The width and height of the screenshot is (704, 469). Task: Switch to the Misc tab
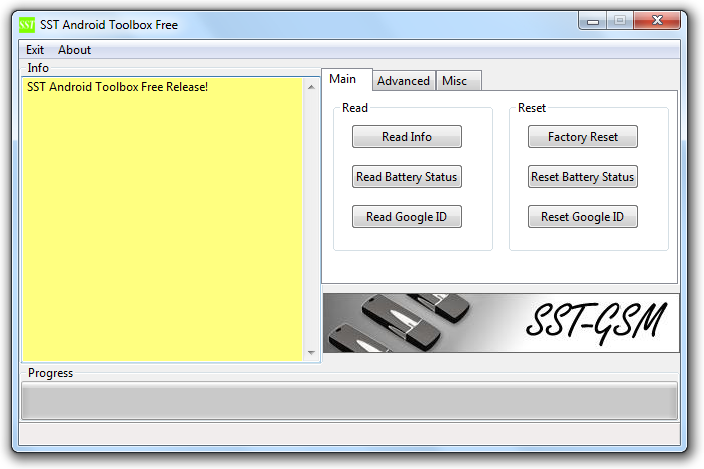(x=458, y=81)
